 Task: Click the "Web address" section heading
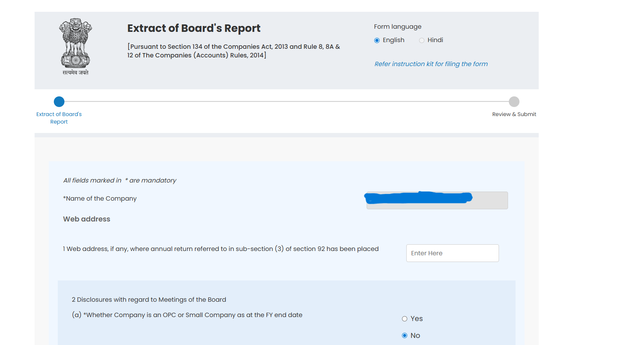click(x=86, y=219)
